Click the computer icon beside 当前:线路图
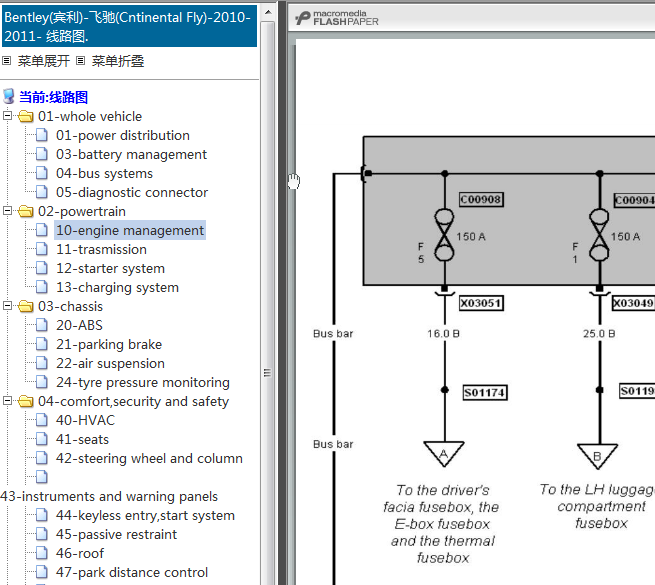 [x=9, y=97]
